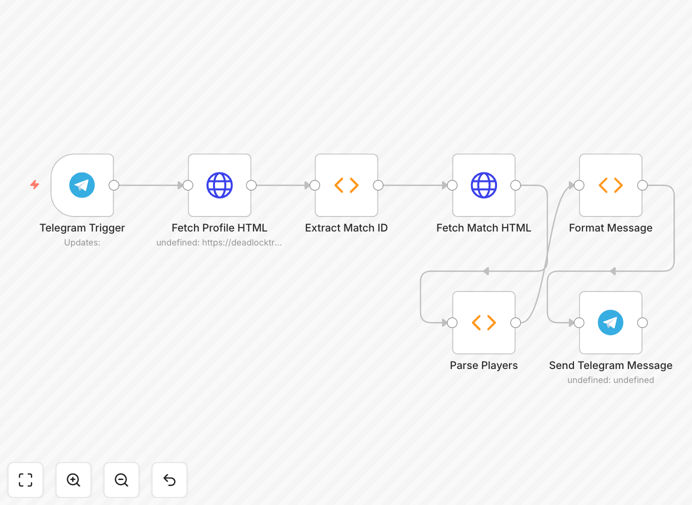The width and height of the screenshot is (692, 505).
Task: Fit workflow to view button
Action: tap(26, 480)
